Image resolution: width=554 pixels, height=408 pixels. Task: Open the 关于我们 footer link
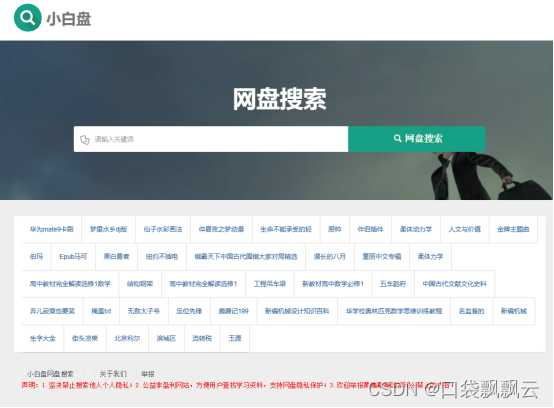coord(113,374)
